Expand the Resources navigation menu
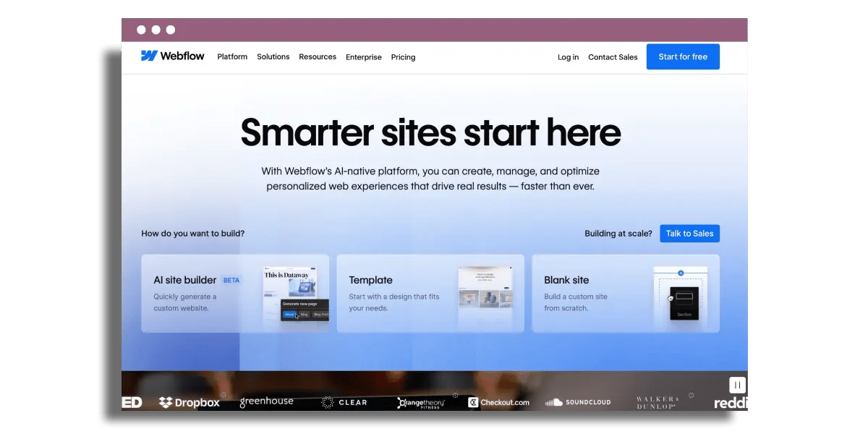Screen dimensions: 868x434 [317, 56]
